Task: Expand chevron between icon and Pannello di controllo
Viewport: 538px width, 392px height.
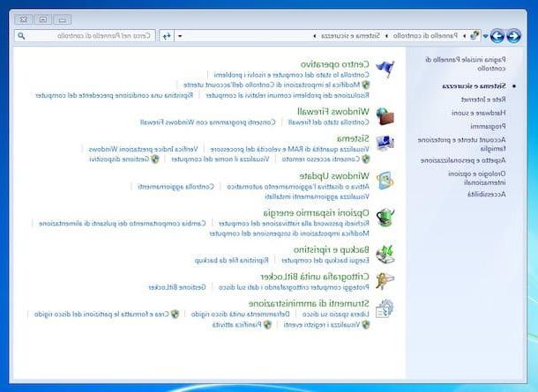Action: point(464,35)
